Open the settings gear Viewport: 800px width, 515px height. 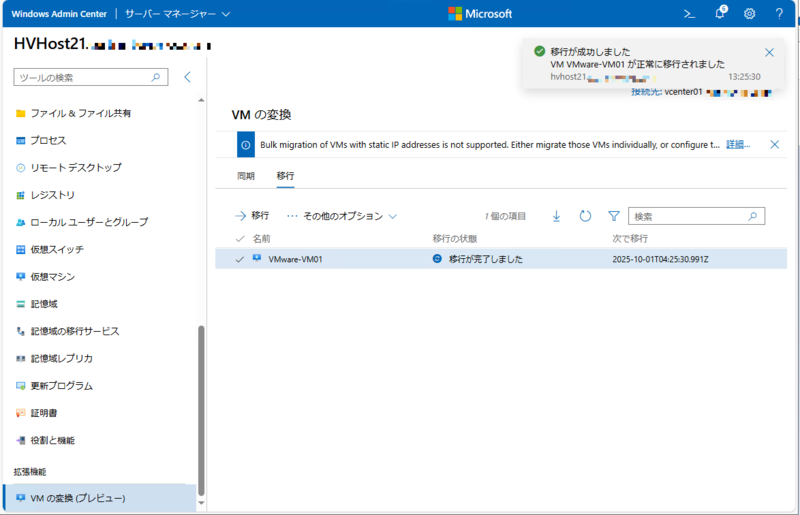coord(749,14)
